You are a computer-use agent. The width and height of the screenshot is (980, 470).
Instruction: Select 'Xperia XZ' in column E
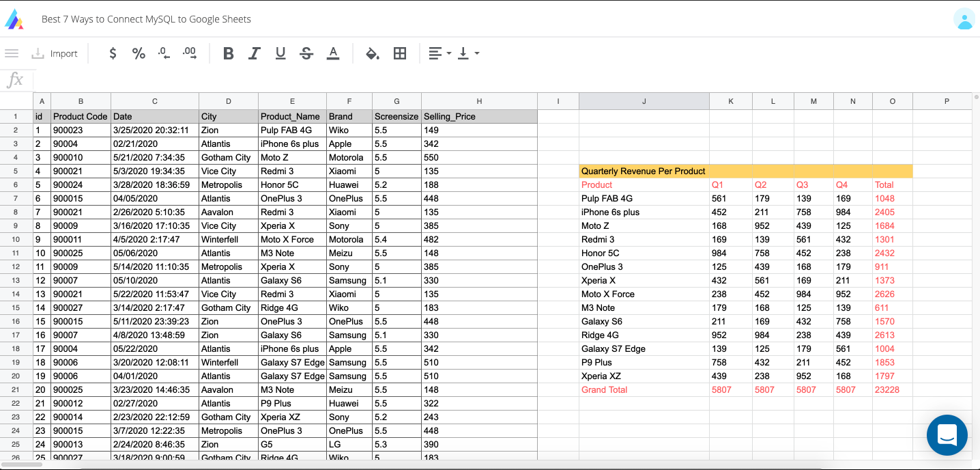pos(293,417)
